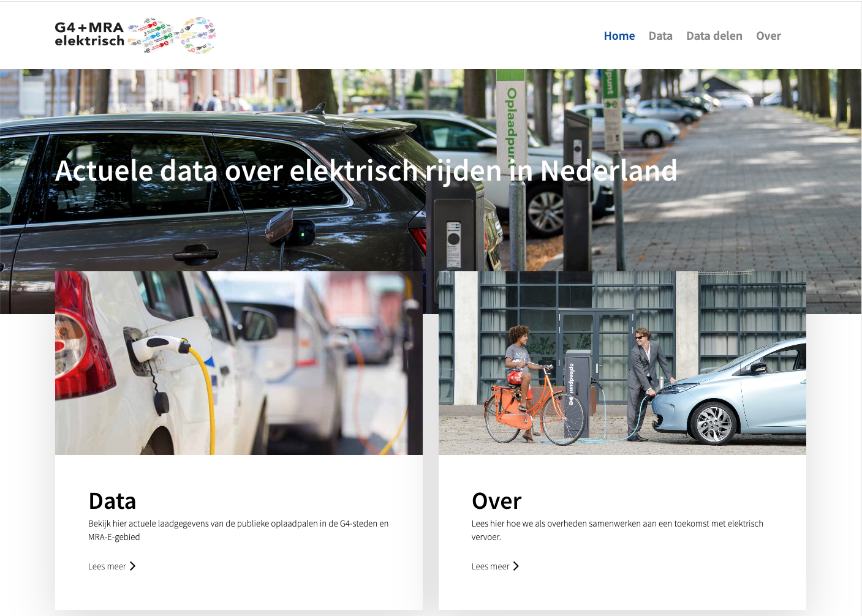862x616 pixels.
Task: Click the hero headline about elektrisch rijden
Action: coord(366,171)
